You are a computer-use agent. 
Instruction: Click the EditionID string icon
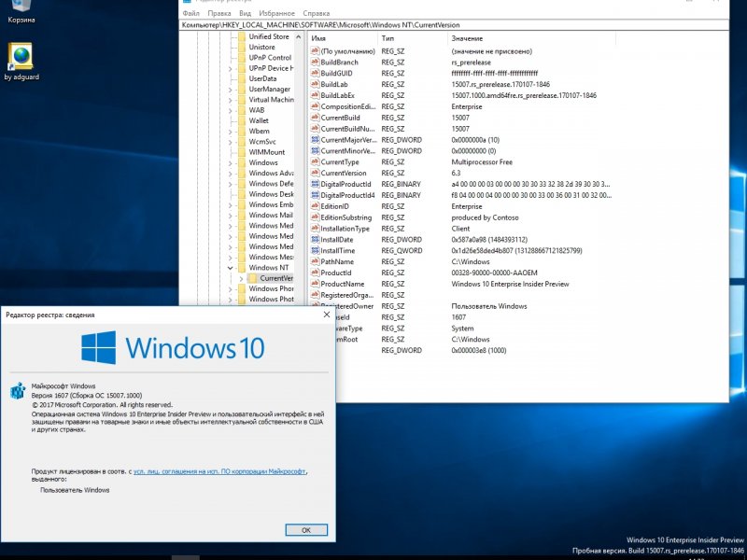click(x=315, y=206)
